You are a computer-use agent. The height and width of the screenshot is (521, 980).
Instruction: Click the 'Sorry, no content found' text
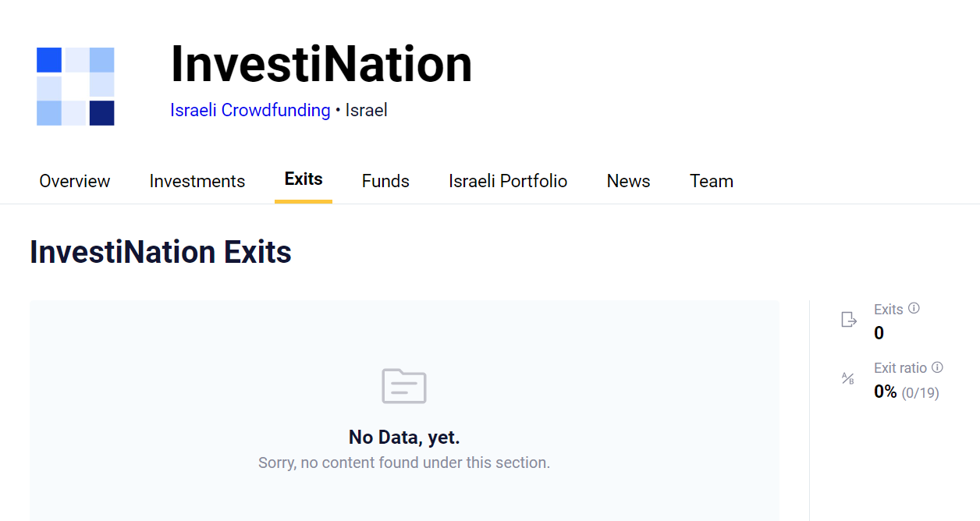(404, 463)
